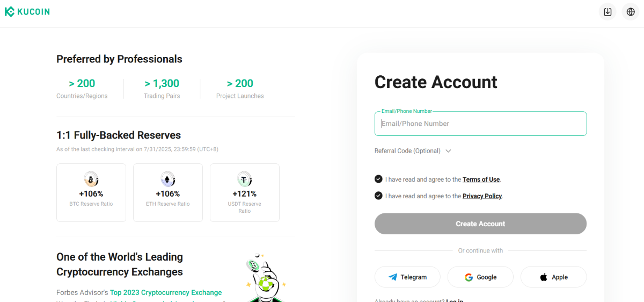Expand the Referral Code (Optional) field
This screenshot has width=644, height=302.
[x=413, y=151]
